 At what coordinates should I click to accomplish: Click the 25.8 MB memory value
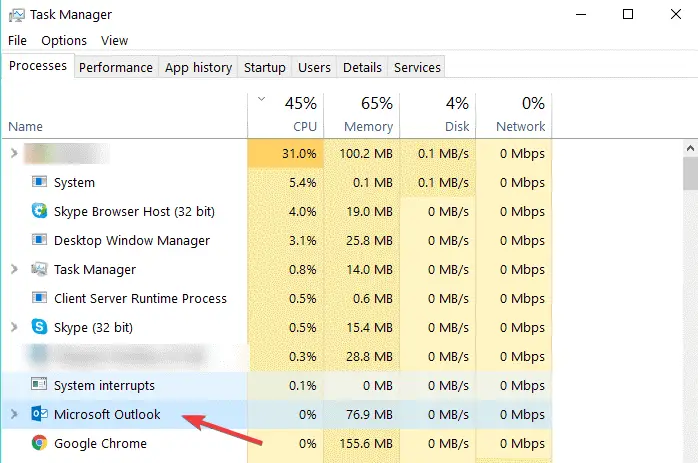pyautogui.click(x=369, y=240)
